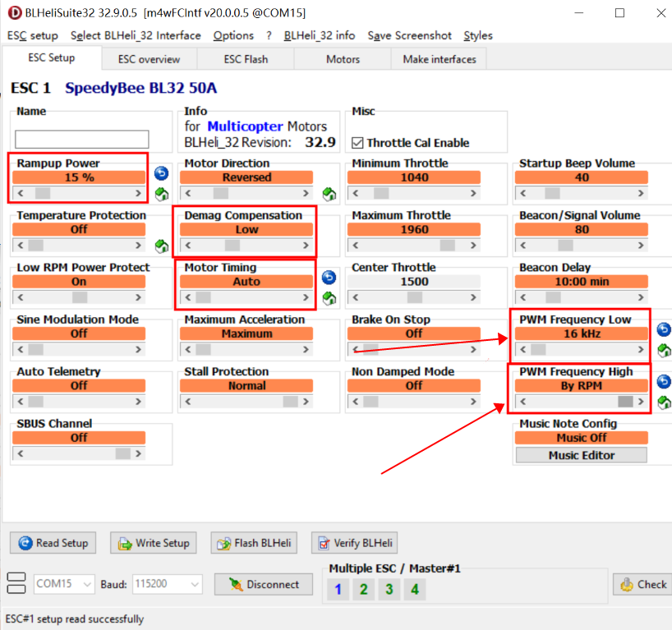
Task: Click the left arrow of PWM Frequency High slider
Action: (x=522, y=402)
